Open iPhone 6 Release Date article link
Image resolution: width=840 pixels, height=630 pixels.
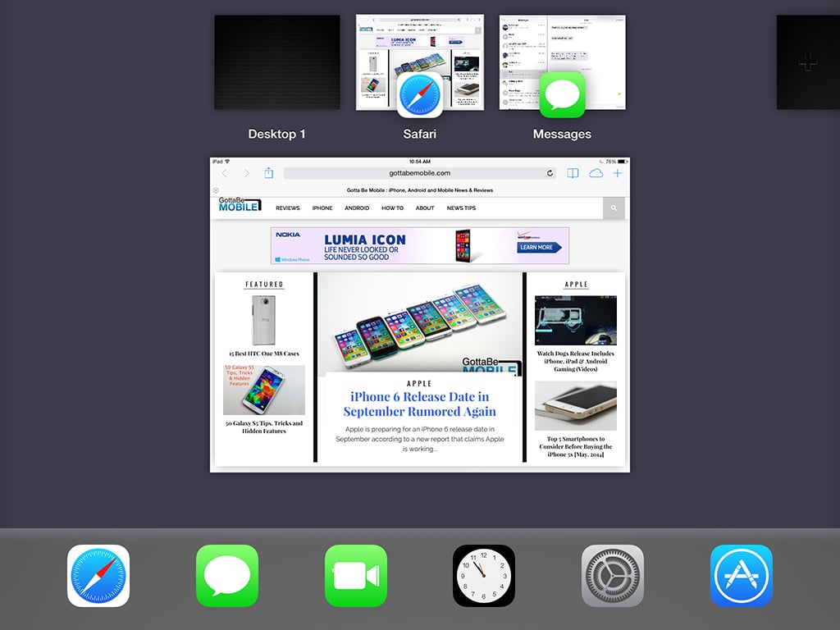(x=419, y=404)
